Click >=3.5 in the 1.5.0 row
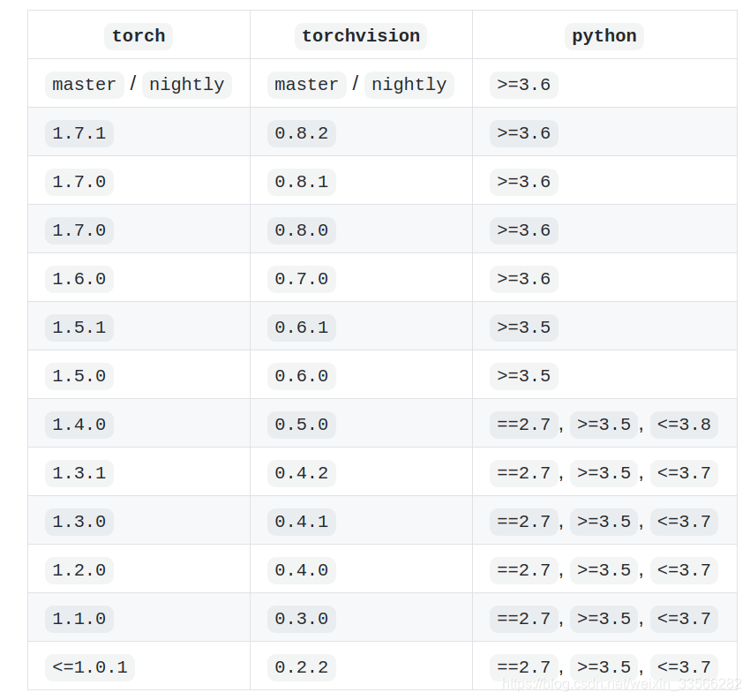This screenshot has width=750, height=700. 524,377
